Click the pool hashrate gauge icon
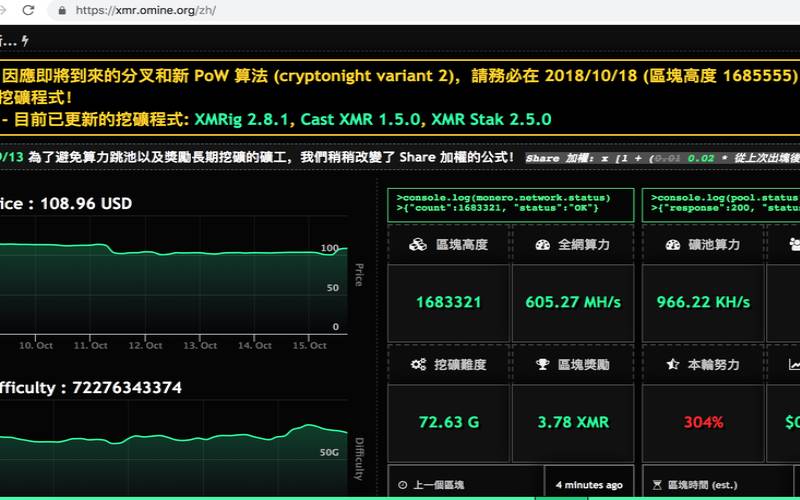The width and height of the screenshot is (800, 500). 671,244
